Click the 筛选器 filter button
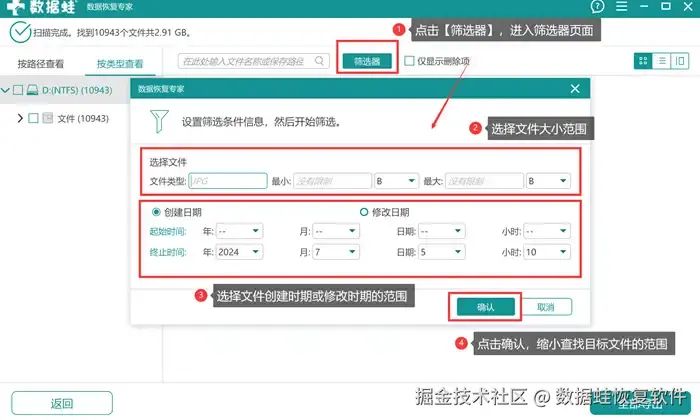700x420 pixels. point(367,61)
